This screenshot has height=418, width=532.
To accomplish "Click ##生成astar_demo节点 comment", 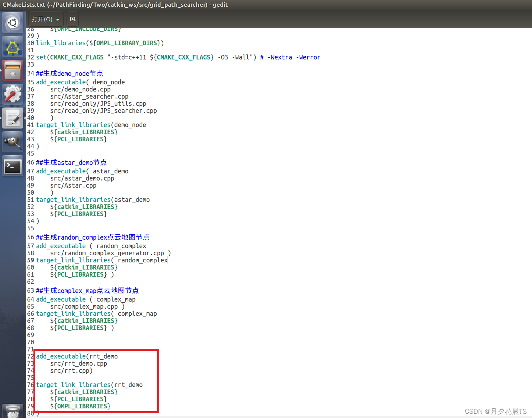I will click(72, 162).
